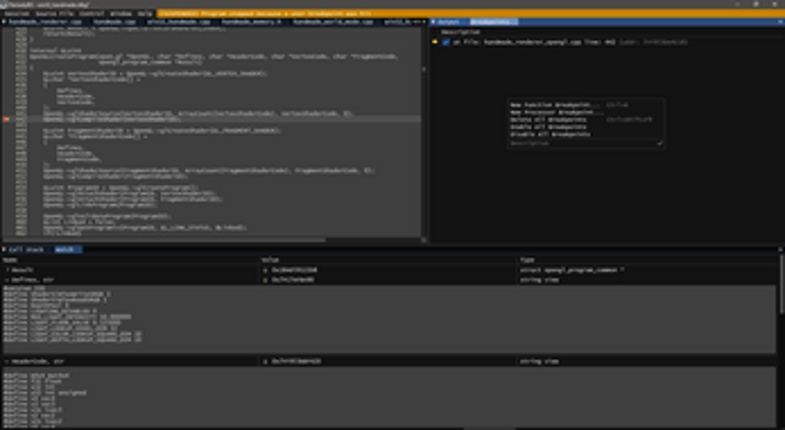
Task: Click the red breakpoint marker in code gutter
Action: click(6, 119)
